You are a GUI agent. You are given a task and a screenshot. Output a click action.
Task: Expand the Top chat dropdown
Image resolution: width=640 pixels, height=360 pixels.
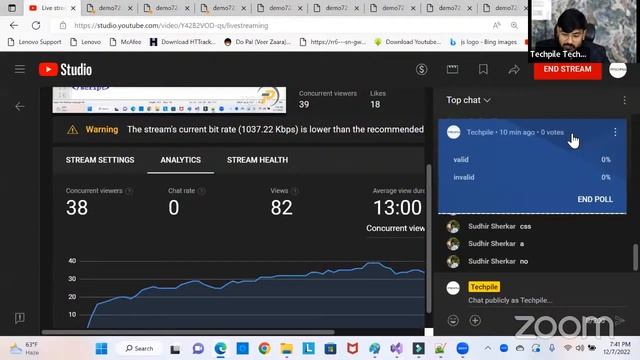coord(468,100)
